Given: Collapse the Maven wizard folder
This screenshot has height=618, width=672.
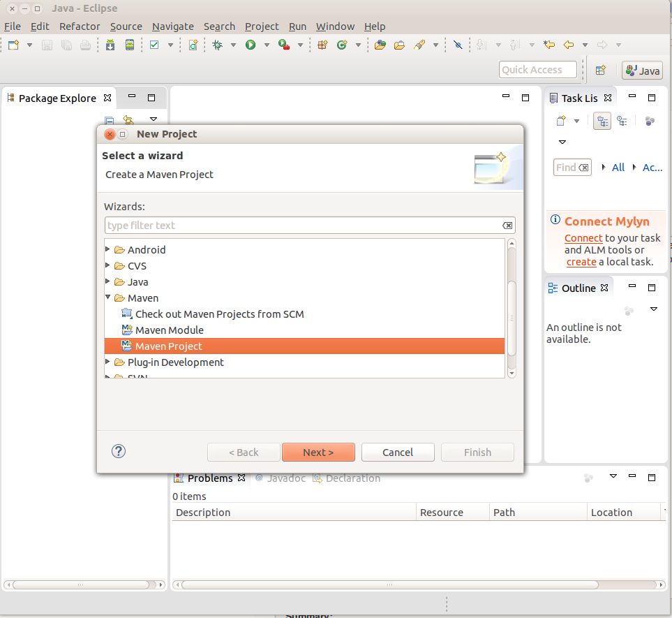Looking at the screenshot, I should (108, 297).
